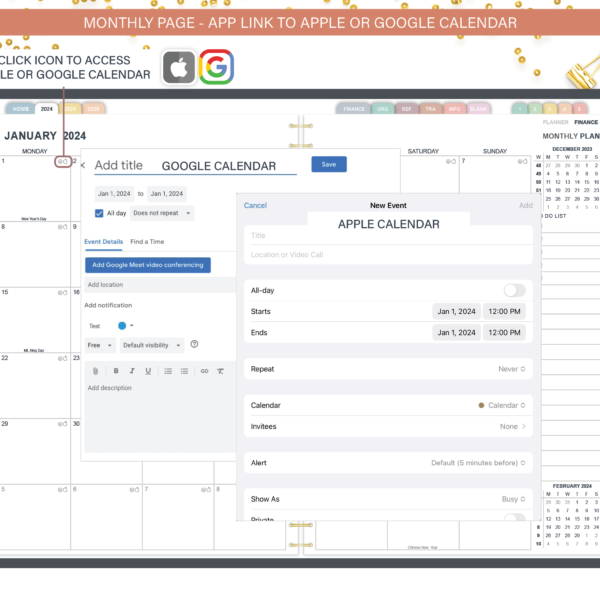Click calendar link icon in January 1 cell
Screen dimensions: 600x600
point(62,161)
